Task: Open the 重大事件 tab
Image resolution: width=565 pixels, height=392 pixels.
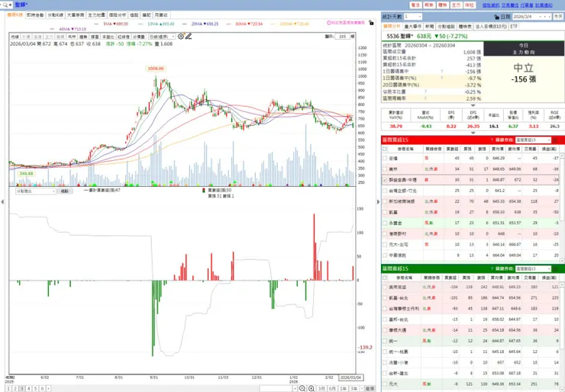Action: click(x=412, y=27)
